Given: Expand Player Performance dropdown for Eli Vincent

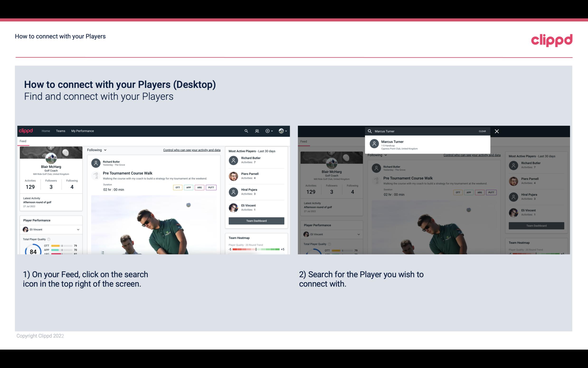Looking at the screenshot, I should [78, 229].
